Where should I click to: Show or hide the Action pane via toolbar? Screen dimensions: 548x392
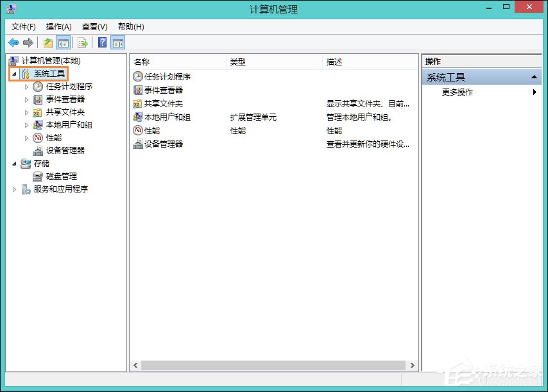pos(117,42)
